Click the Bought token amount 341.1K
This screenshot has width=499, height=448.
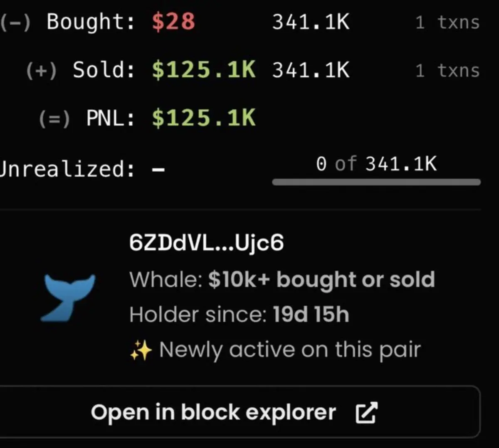(311, 22)
